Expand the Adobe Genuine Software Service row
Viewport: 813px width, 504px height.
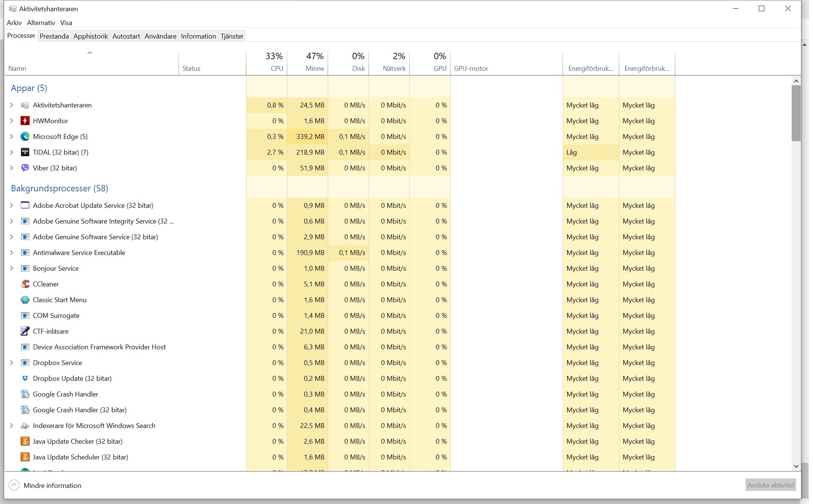point(12,237)
